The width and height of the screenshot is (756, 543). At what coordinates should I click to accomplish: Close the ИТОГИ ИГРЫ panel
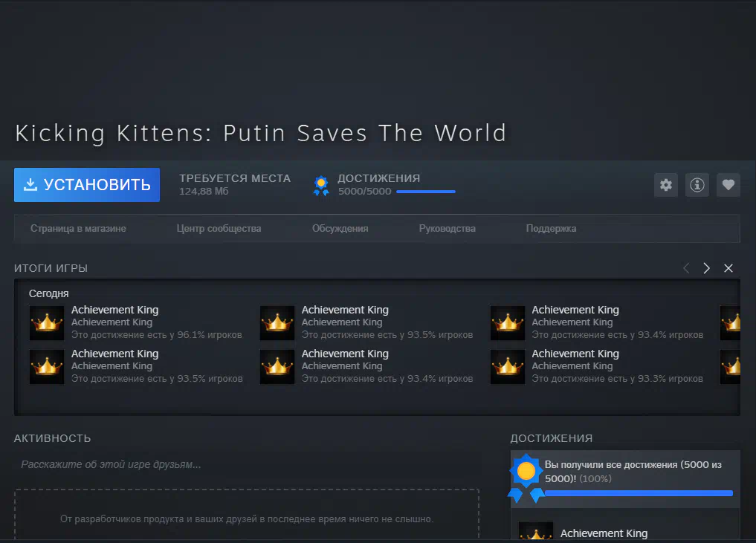728,268
